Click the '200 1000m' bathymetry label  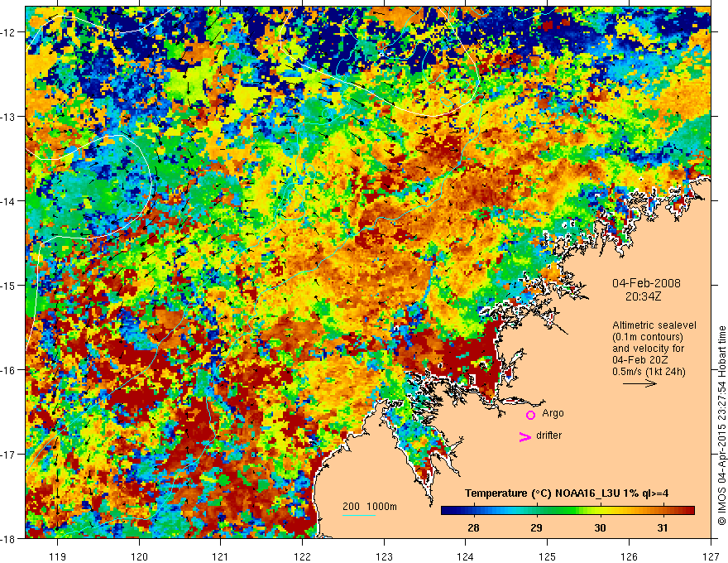click(x=370, y=507)
